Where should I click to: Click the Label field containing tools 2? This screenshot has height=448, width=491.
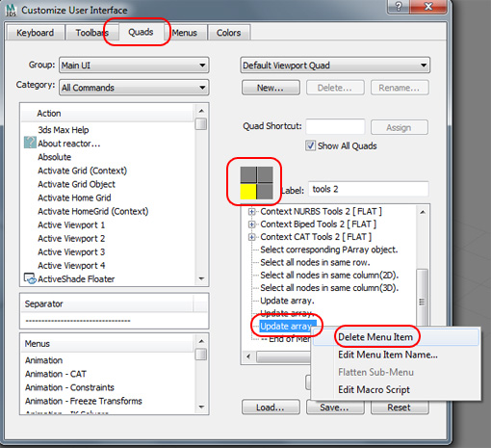369,189
